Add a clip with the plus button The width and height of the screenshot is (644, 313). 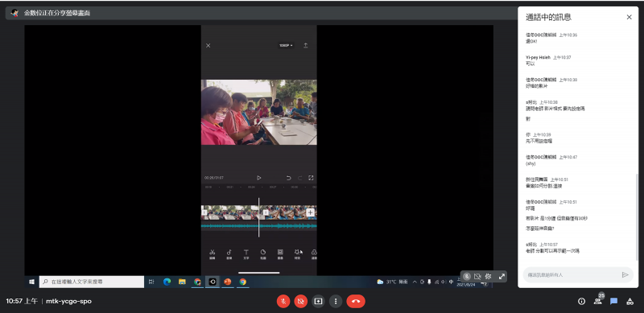310,212
